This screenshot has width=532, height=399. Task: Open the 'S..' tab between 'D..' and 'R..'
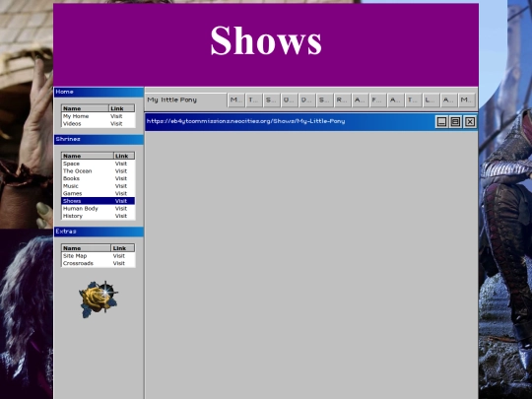coord(324,100)
